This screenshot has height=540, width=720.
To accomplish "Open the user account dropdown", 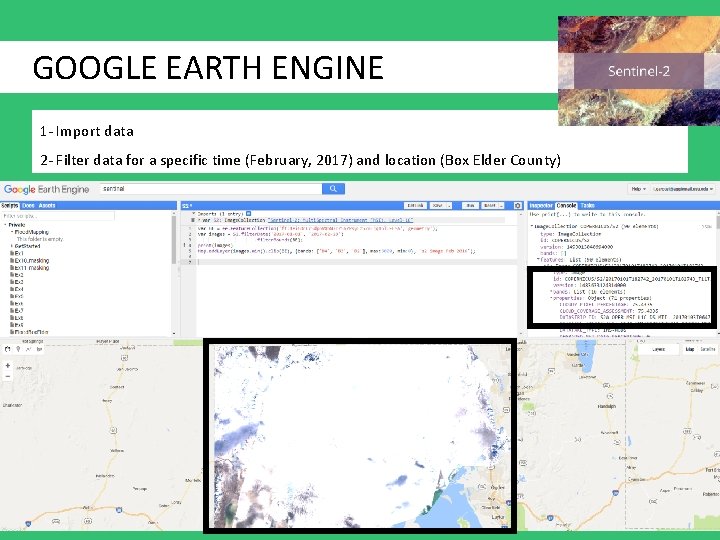I will pos(683,189).
